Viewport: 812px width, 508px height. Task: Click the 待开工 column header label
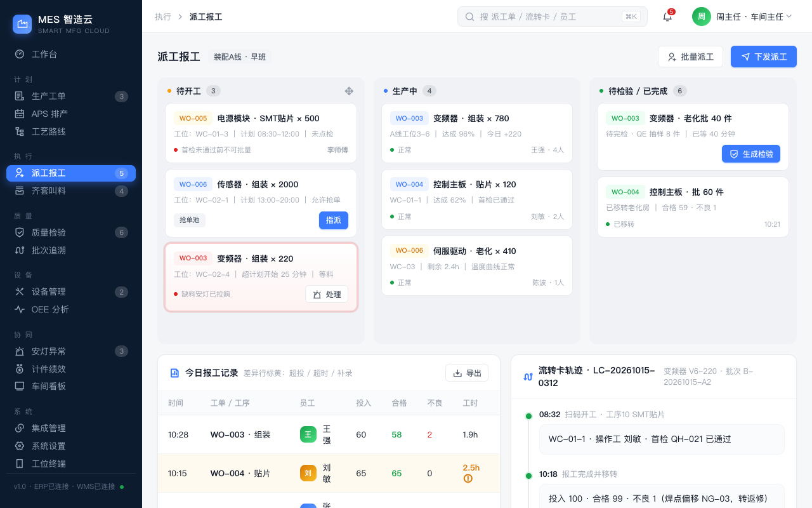coord(188,91)
